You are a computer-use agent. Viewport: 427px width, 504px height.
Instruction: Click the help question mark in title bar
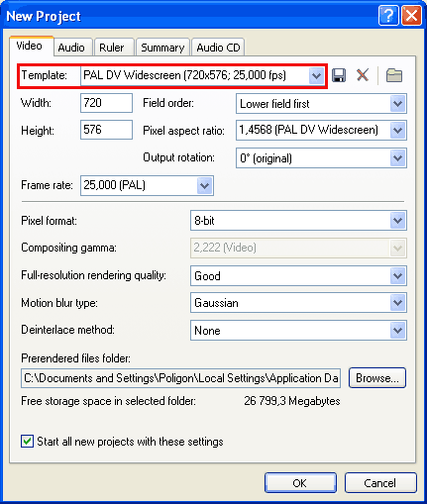point(388,15)
